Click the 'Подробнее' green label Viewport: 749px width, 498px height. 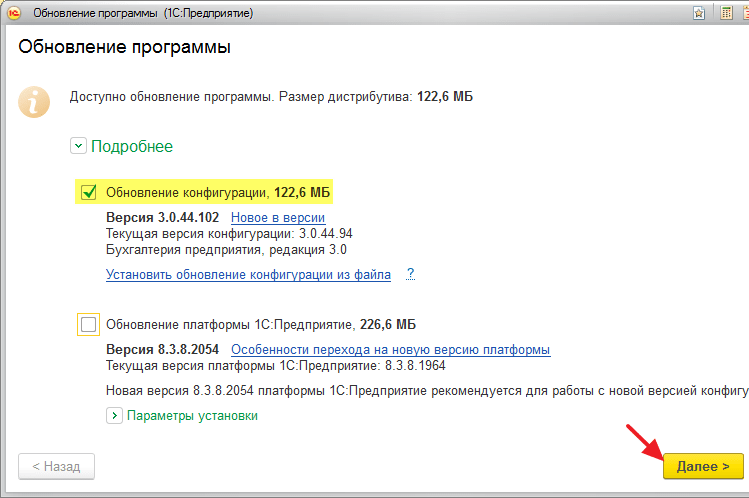pyautogui.click(x=132, y=146)
